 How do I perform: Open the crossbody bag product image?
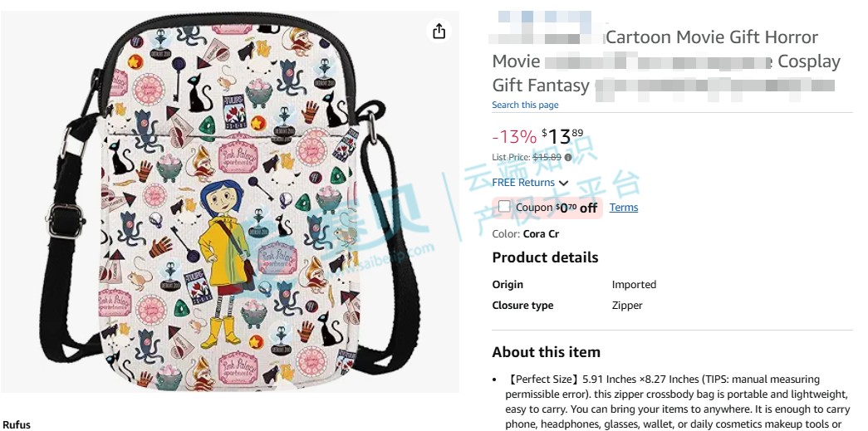point(229,202)
